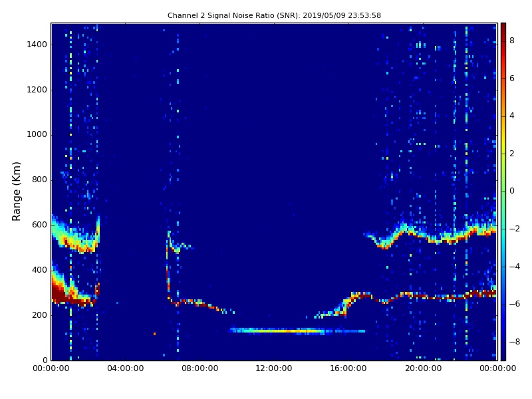
Task: Click the 'Range (Km)' y-axis label
Action: pos(16,192)
